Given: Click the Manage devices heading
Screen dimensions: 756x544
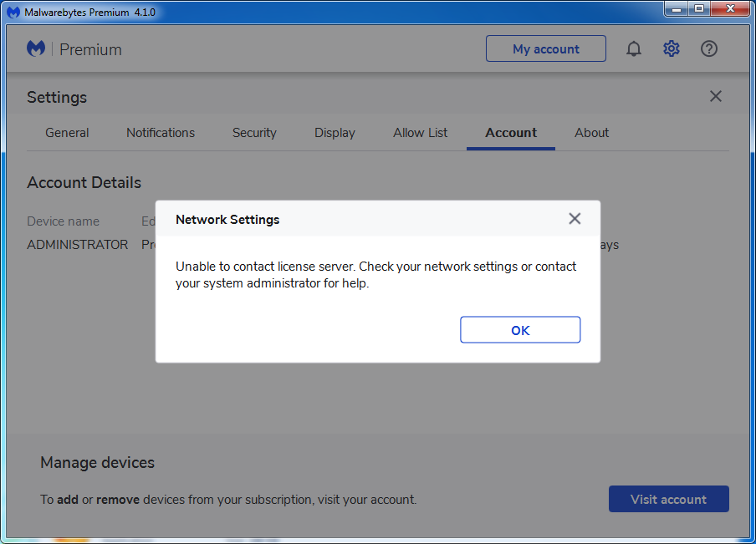Looking at the screenshot, I should [97, 463].
